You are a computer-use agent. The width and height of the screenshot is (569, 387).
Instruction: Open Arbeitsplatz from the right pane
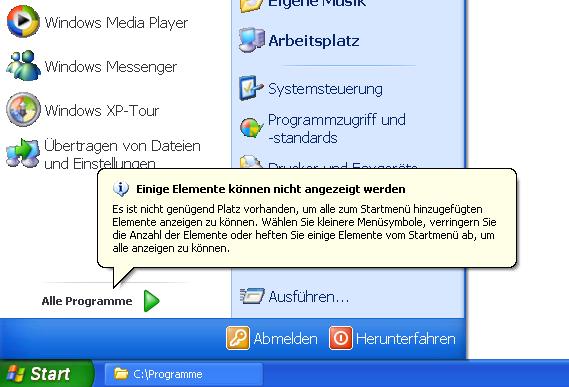point(314,41)
